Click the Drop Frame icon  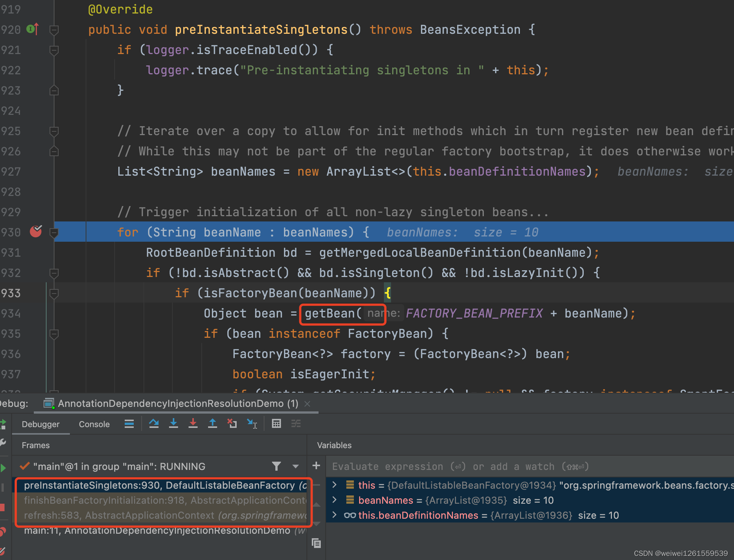[232, 424]
